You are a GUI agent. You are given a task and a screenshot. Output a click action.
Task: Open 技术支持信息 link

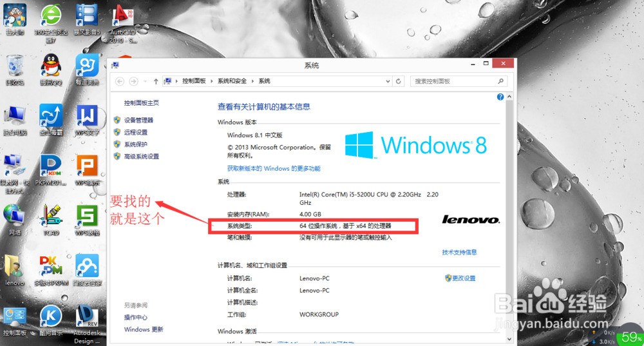(x=459, y=253)
